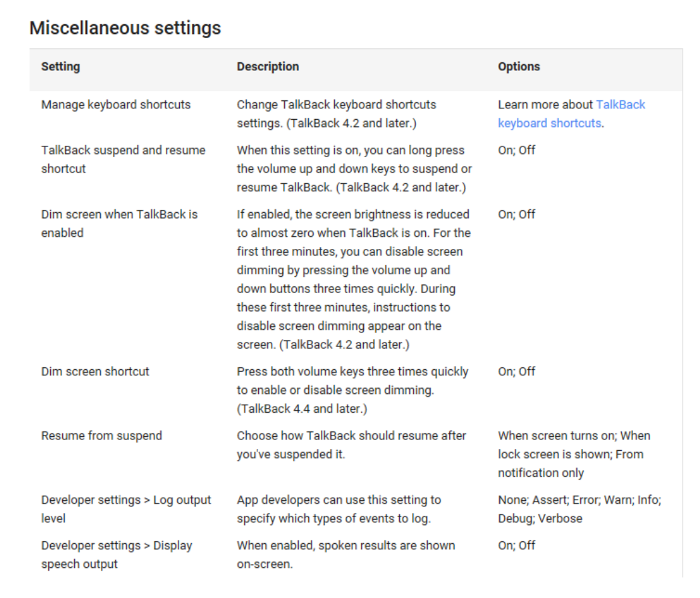700x598 pixels.
Task: Click On; Off option for Display speech output
Action: 517,545
